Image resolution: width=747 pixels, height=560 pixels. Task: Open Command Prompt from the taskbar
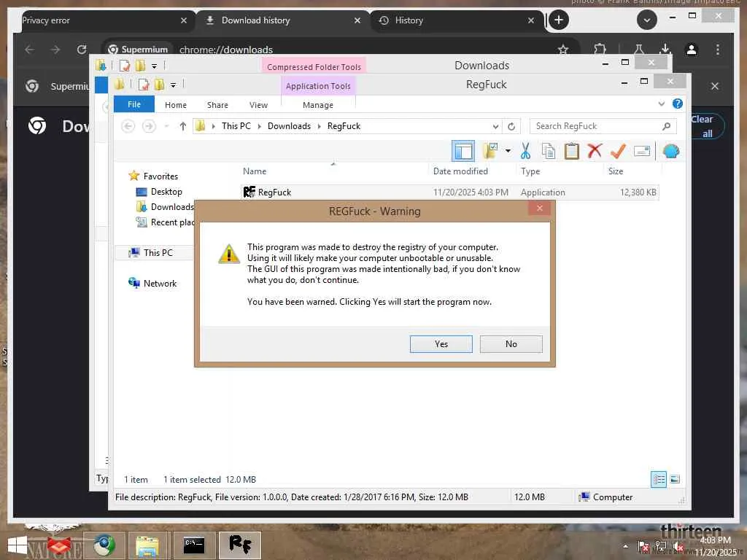194,545
